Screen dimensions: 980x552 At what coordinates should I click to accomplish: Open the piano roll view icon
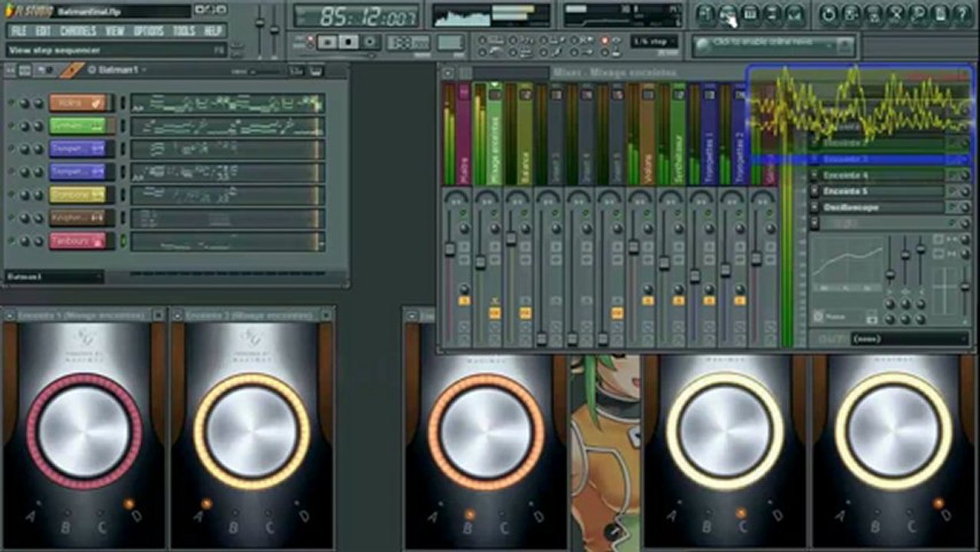[750, 14]
